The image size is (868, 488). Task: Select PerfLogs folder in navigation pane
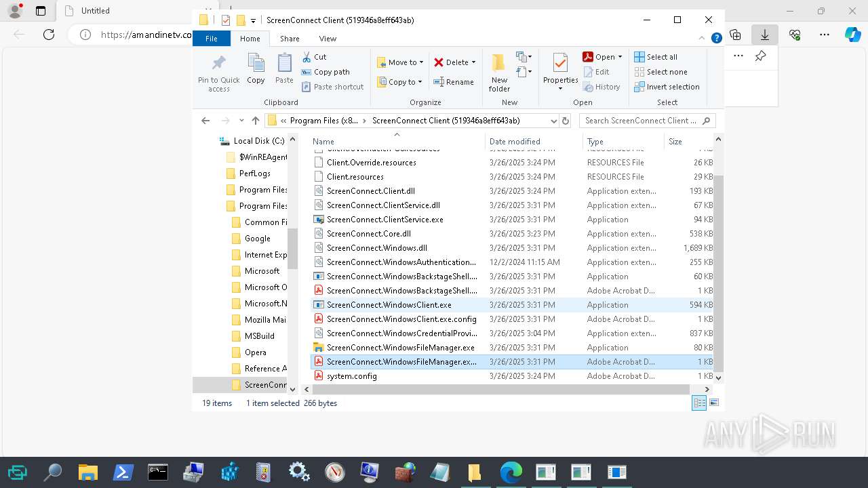tap(254, 174)
